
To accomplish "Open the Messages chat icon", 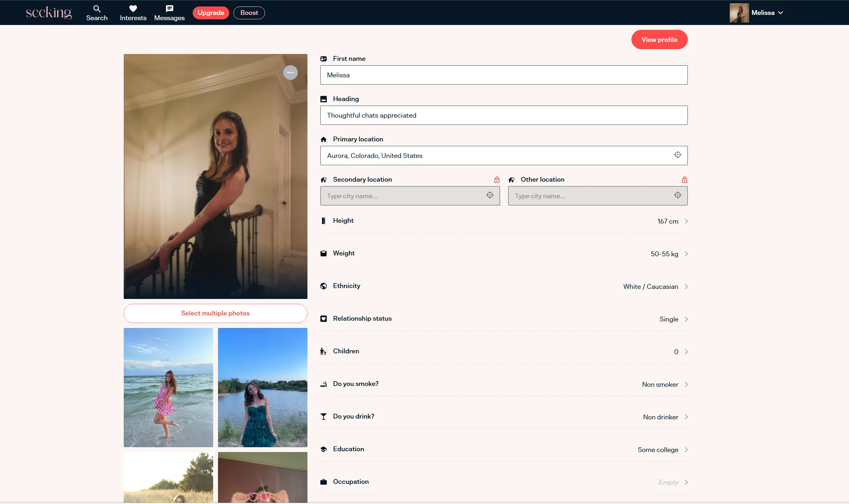I will pyautogui.click(x=169, y=9).
